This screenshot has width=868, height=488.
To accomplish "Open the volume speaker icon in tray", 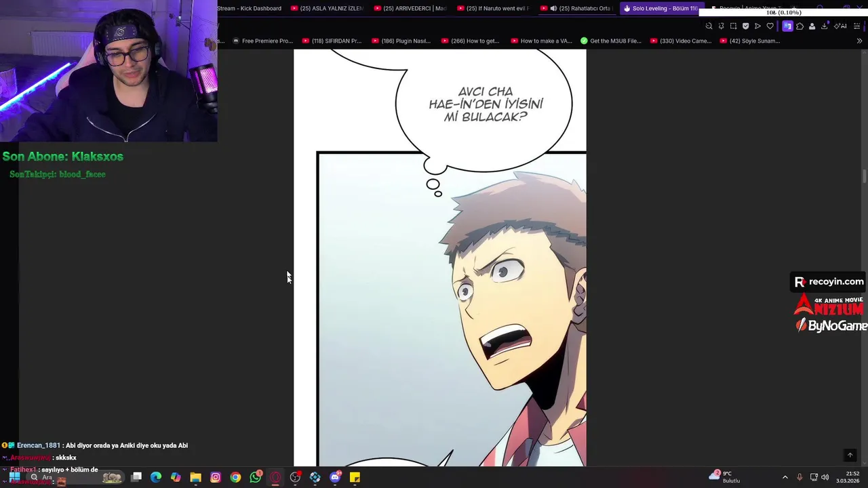I will [x=825, y=477].
